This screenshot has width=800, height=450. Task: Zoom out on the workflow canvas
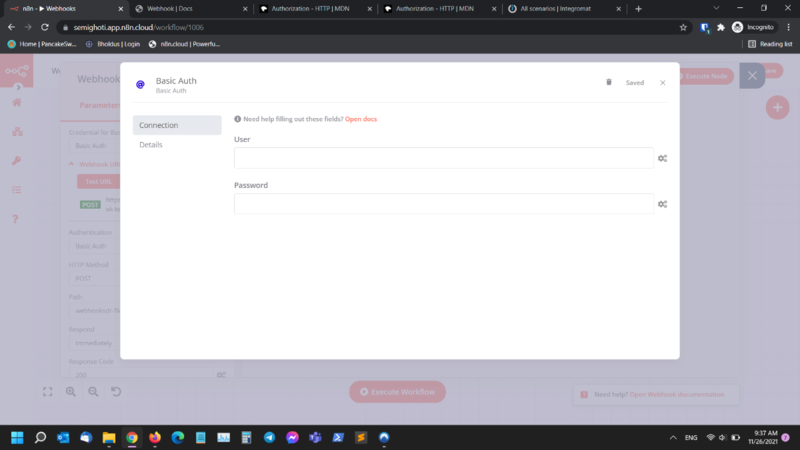93,392
